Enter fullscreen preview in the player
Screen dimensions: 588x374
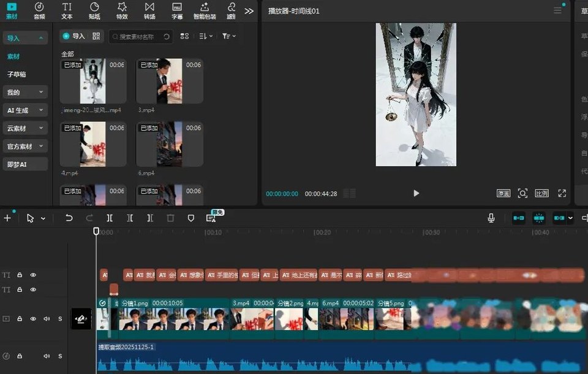click(562, 193)
